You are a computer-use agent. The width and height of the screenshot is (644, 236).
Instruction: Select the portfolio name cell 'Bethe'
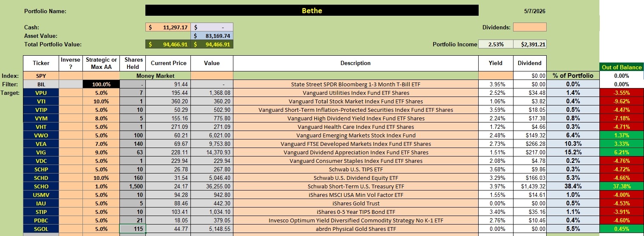[312, 11]
